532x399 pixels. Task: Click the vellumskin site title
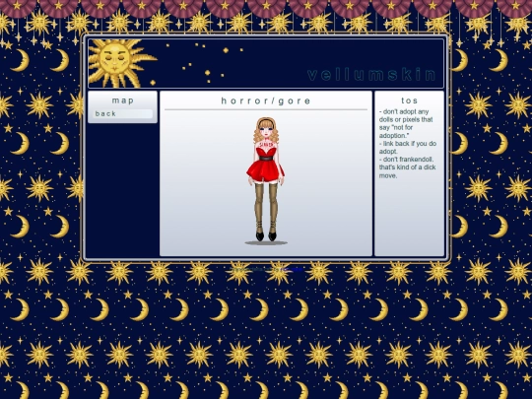[x=371, y=75]
